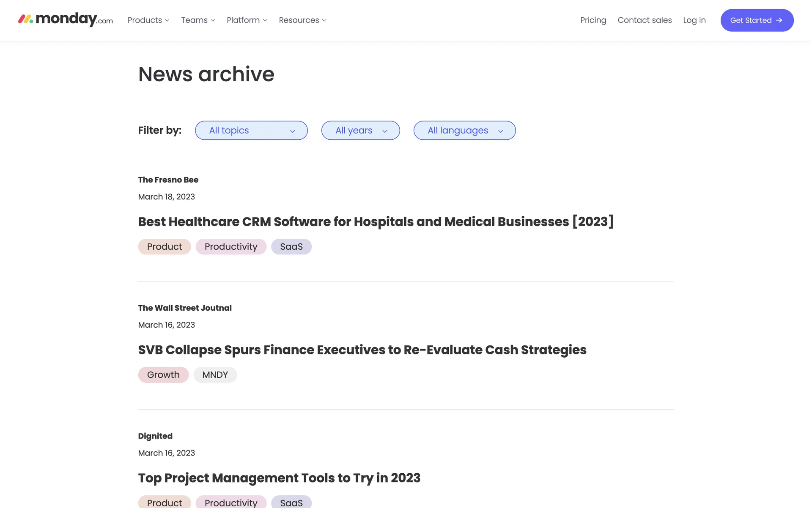
Task: Open the All topics filter dropdown
Action: (251, 130)
